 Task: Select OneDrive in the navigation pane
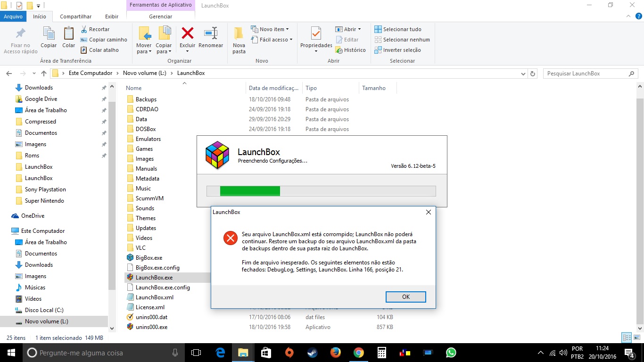(33, 216)
